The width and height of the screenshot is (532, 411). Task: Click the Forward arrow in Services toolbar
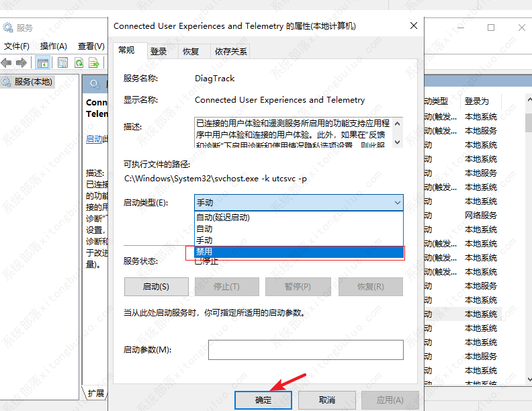click(x=21, y=63)
